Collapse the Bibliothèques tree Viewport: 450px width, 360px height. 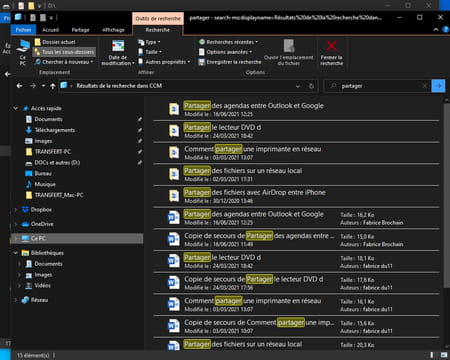(x=15, y=253)
